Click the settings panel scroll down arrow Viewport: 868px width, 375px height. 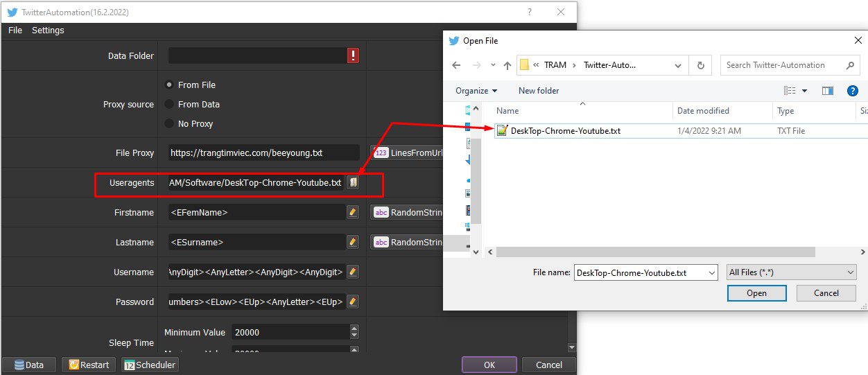click(x=572, y=347)
